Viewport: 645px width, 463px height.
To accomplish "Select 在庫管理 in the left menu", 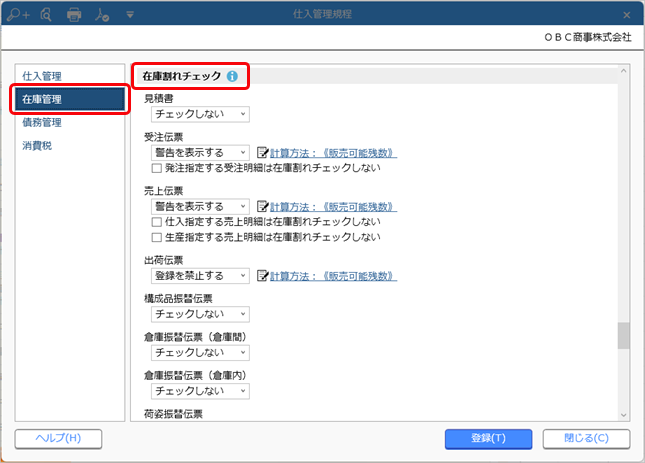I will point(70,99).
